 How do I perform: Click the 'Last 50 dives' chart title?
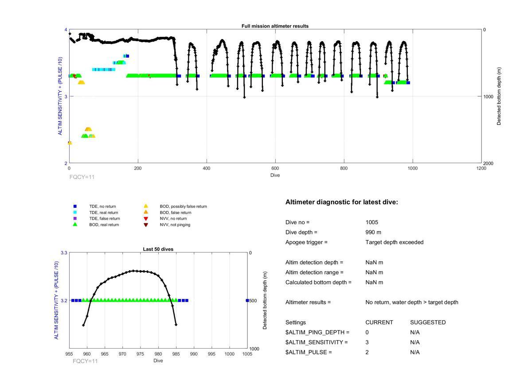click(158, 249)
